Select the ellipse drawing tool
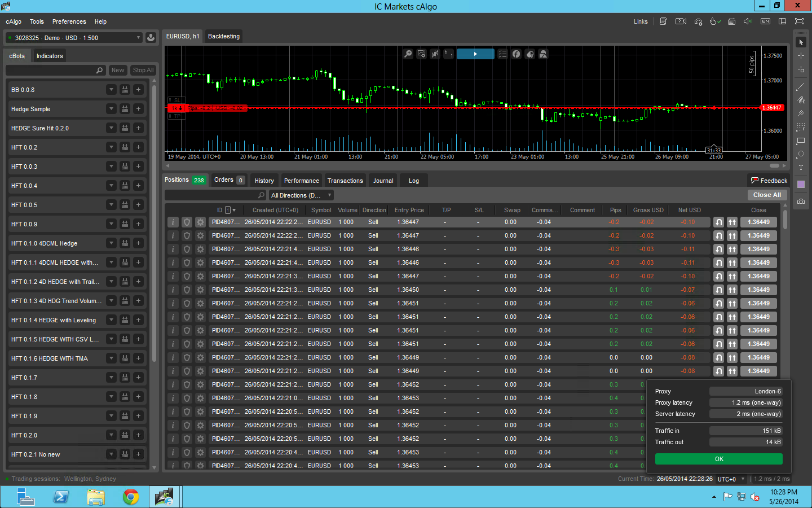Screen dimensions: 812x508 801,154
